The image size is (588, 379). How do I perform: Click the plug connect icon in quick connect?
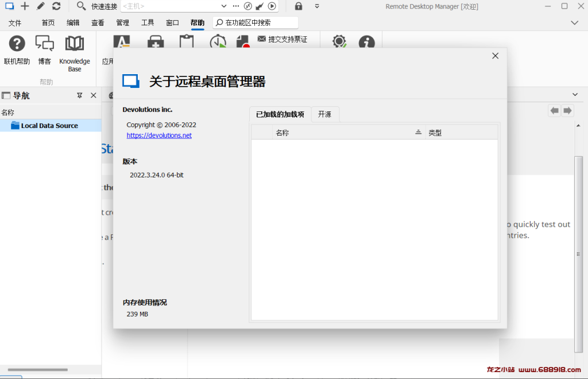tap(260, 6)
